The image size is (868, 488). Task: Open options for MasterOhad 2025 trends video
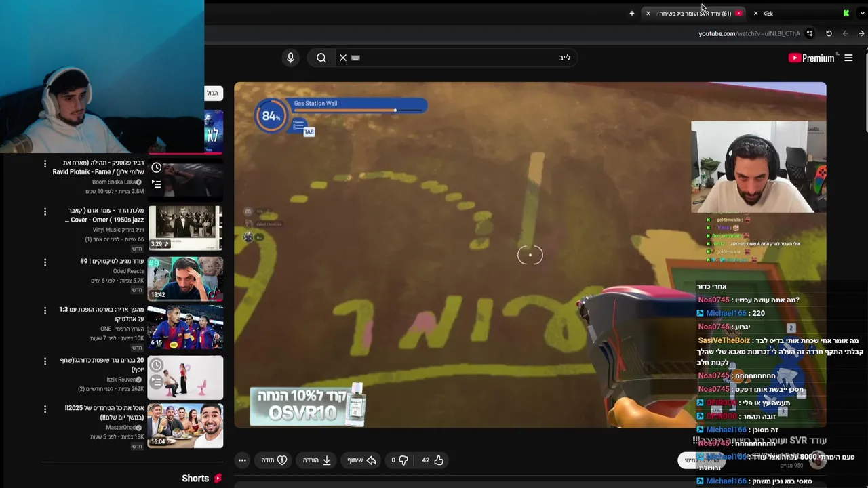[x=45, y=409]
